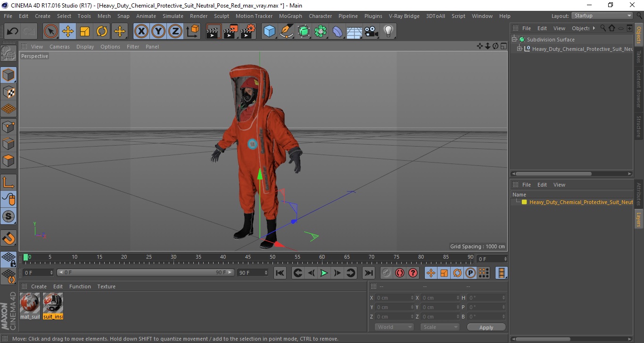Click the Apply coordinates button
The width and height of the screenshot is (644, 343).
486,327
